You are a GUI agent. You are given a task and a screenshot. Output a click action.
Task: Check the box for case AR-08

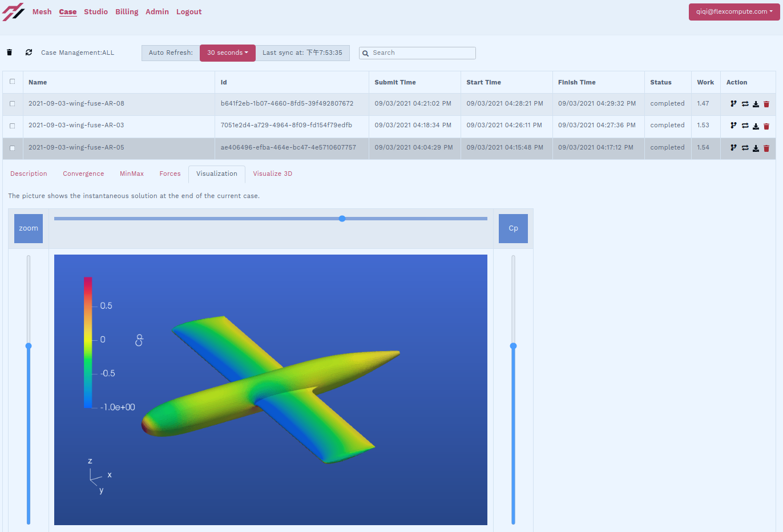pos(12,104)
